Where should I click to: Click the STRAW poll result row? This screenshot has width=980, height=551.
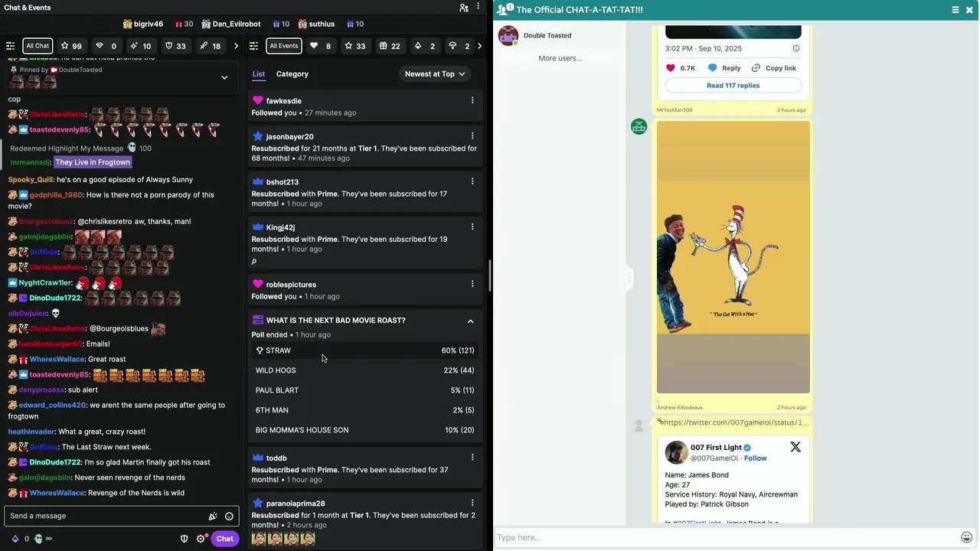pyautogui.click(x=364, y=350)
